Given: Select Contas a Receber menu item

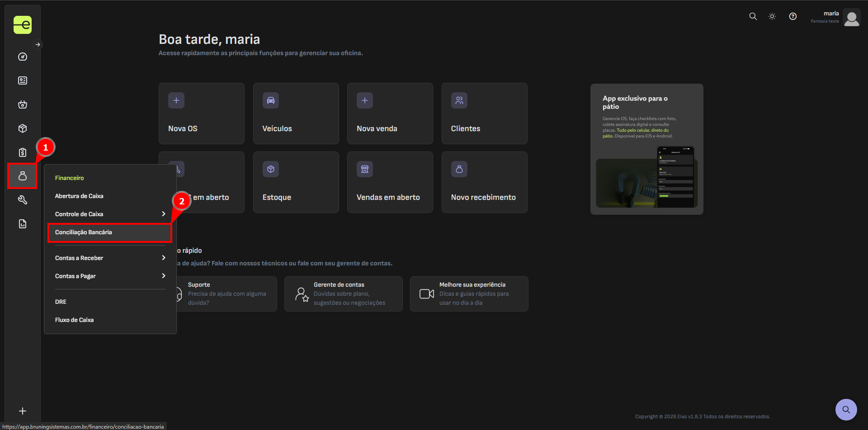Looking at the screenshot, I should coord(110,258).
